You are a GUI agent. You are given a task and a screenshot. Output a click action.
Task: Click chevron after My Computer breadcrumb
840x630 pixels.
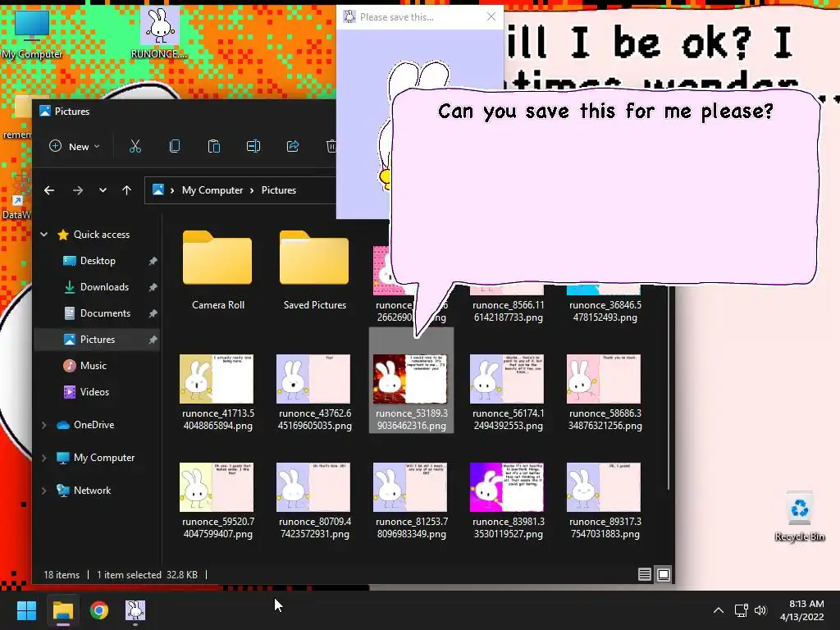pos(252,190)
